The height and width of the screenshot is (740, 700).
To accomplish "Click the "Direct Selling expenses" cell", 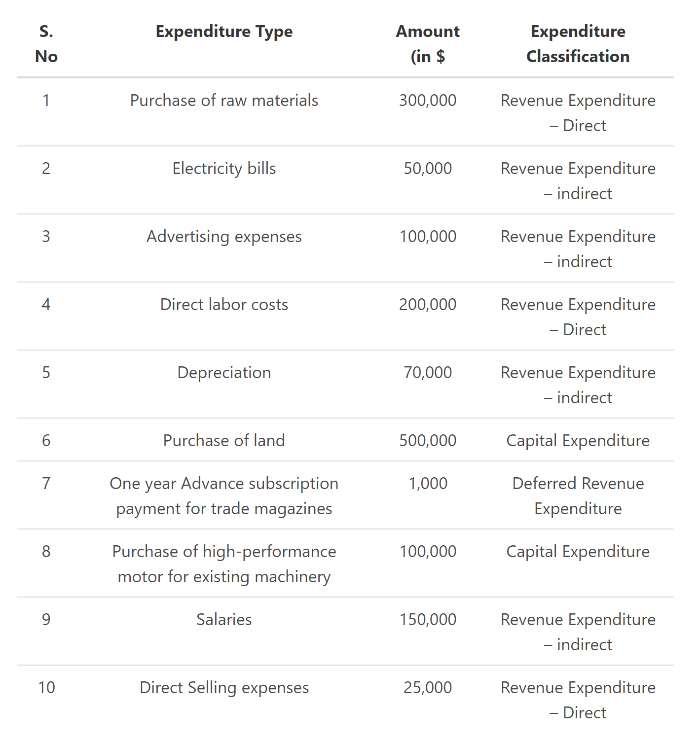I will tap(224, 688).
